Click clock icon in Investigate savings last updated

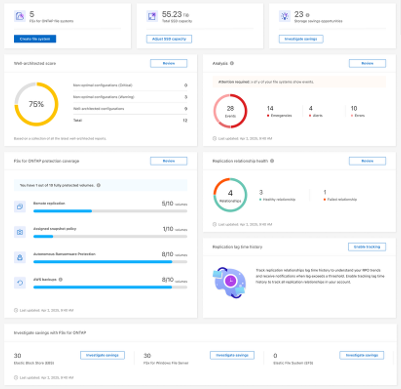[16, 378]
